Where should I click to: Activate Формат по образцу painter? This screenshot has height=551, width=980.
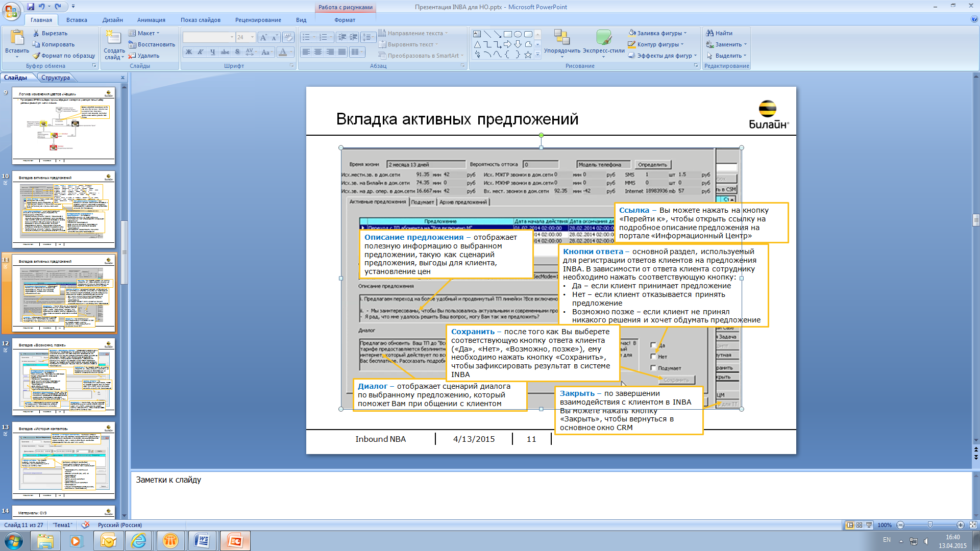[x=64, y=56]
